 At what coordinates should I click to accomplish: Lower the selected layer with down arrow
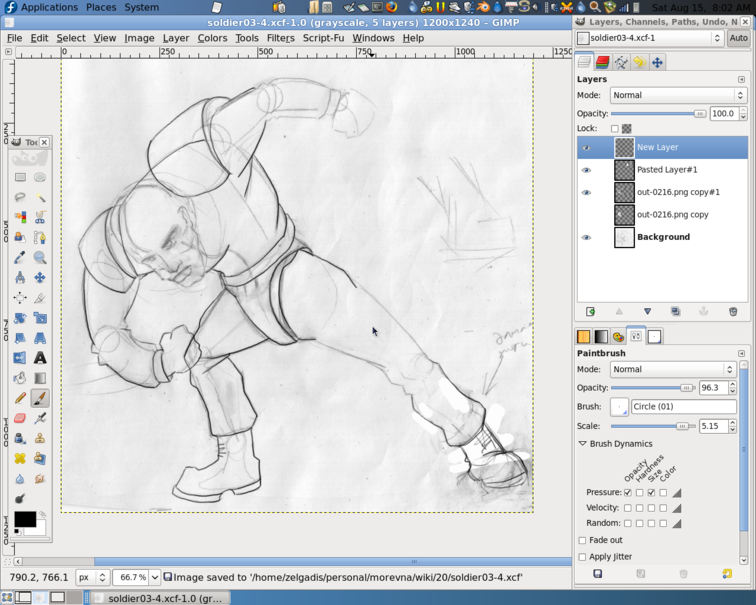click(x=647, y=312)
